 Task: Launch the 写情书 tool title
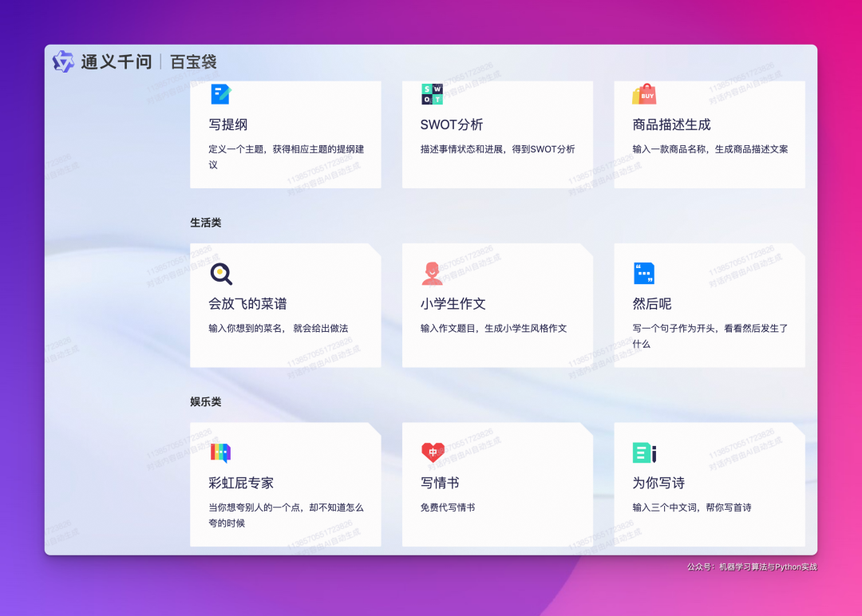(440, 483)
